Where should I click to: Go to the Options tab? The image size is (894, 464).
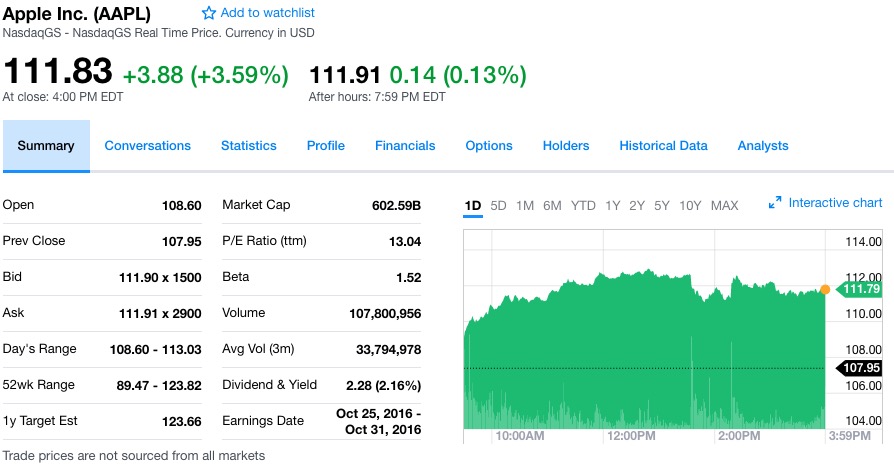(x=489, y=146)
